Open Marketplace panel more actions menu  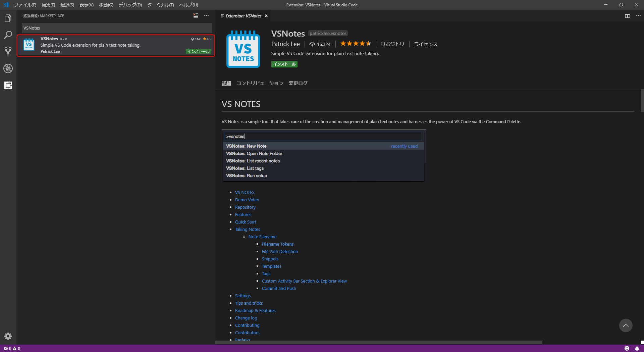[206, 16]
